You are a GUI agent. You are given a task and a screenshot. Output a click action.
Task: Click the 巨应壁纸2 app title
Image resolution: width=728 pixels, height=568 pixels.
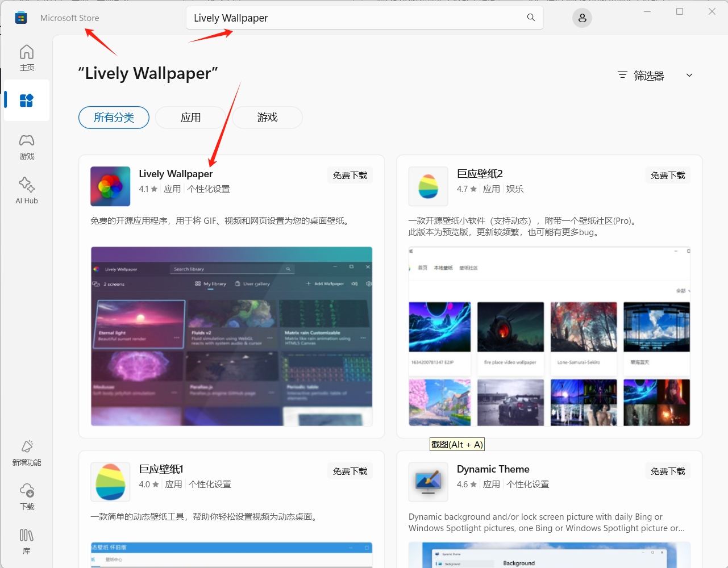[x=480, y=174]
